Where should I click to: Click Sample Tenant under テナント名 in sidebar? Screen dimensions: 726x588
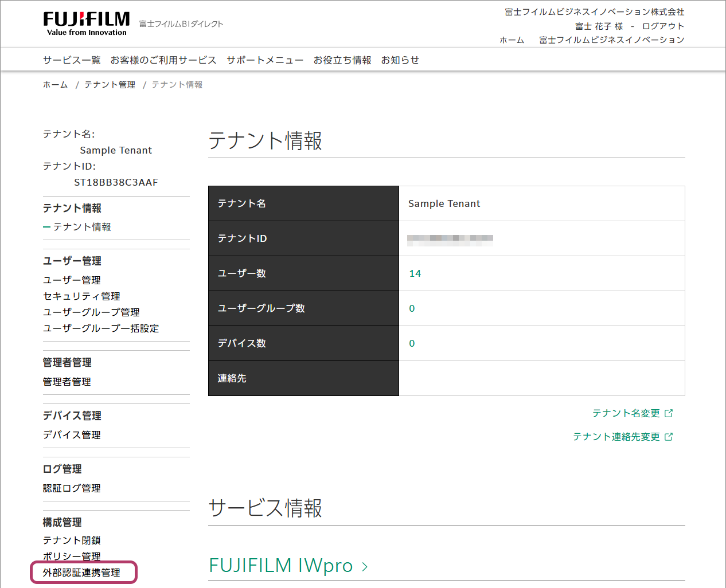coord(116,150)
